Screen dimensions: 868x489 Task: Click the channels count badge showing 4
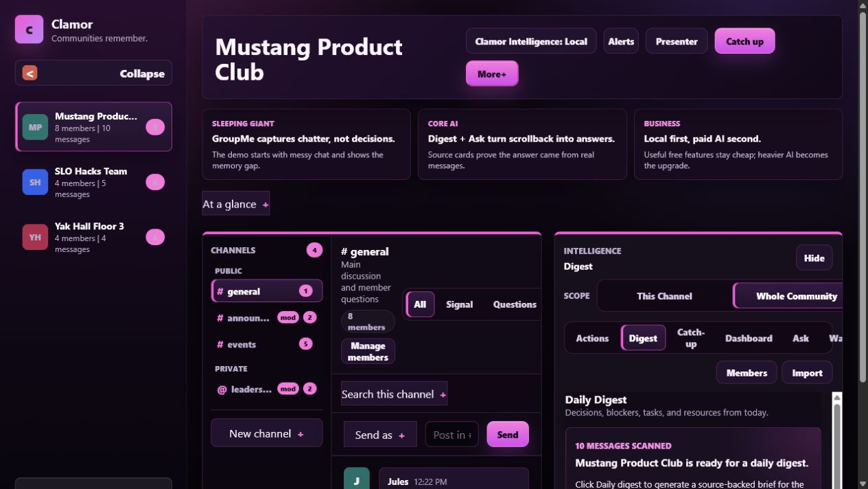pyautogui.click(x=314, y=250)
